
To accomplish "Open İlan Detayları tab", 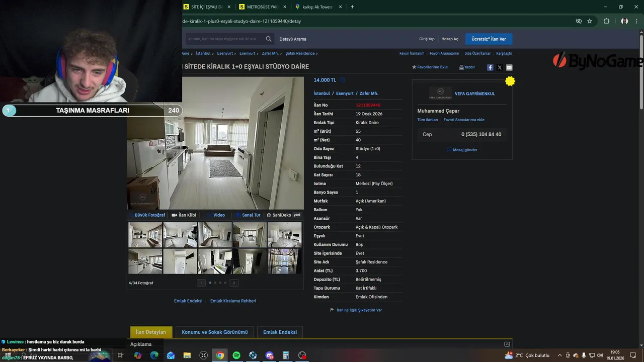I will [151, 332].
